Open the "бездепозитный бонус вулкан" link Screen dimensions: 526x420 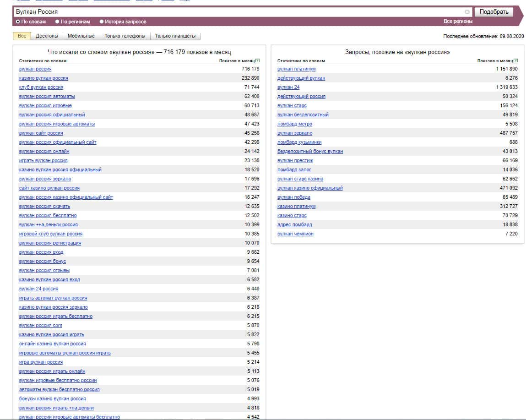click(310, 152)
